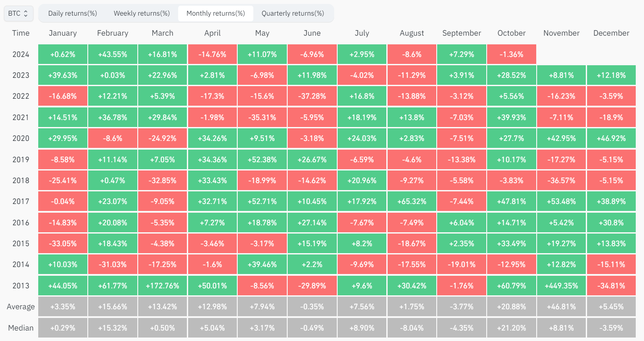Switch to Weekly returns(%) tab
The image size is (644, 341).
(142, 13)
